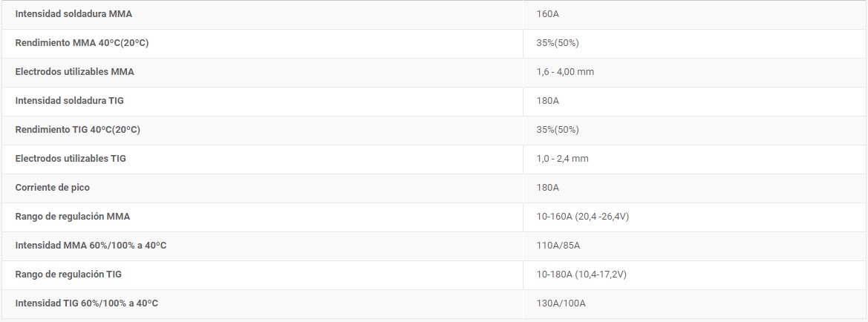Click the '10-160A (20,4 -26,4V)' value

click(583, 217)
